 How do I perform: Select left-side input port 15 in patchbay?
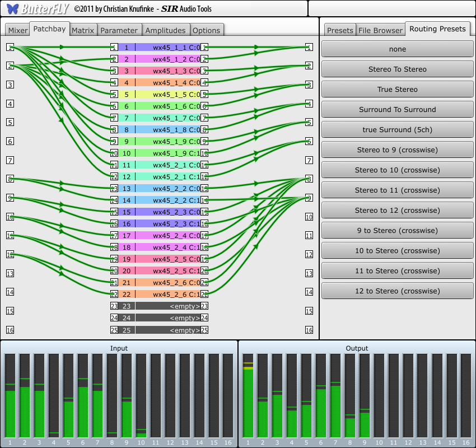click(x=10, y=311)
